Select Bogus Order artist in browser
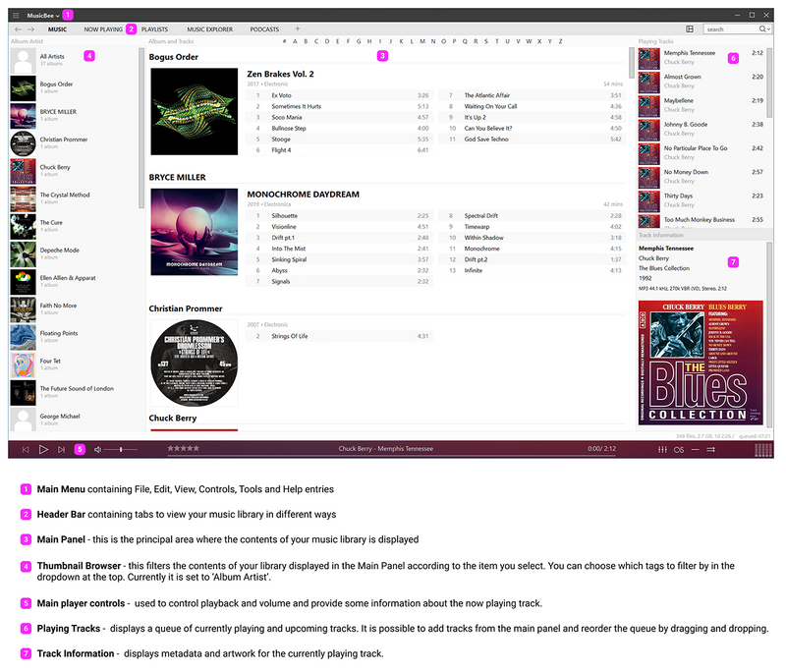This screenshot has height=672, width=786. [x=75, y=88]
